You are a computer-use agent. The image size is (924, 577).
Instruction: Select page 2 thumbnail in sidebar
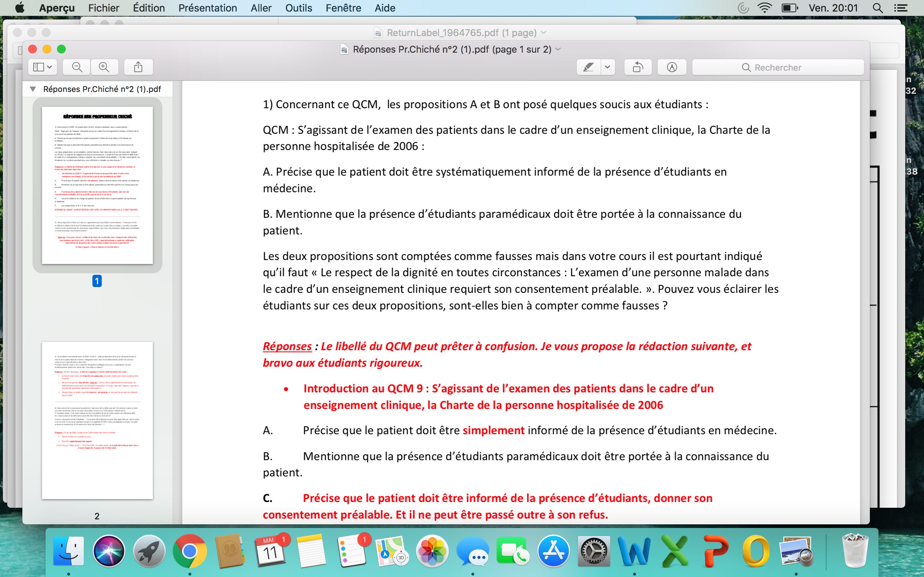[x=97, y=420]
